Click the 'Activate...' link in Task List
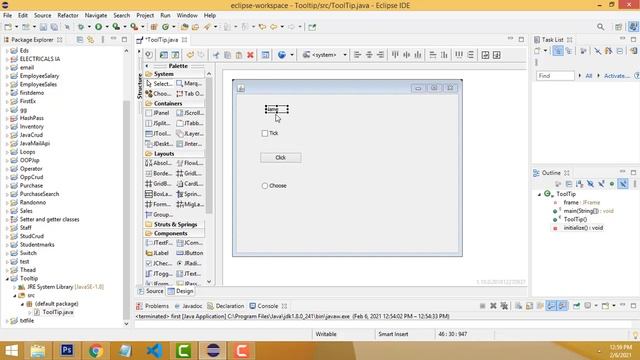640x360 pixels. (x=616, y=76)
